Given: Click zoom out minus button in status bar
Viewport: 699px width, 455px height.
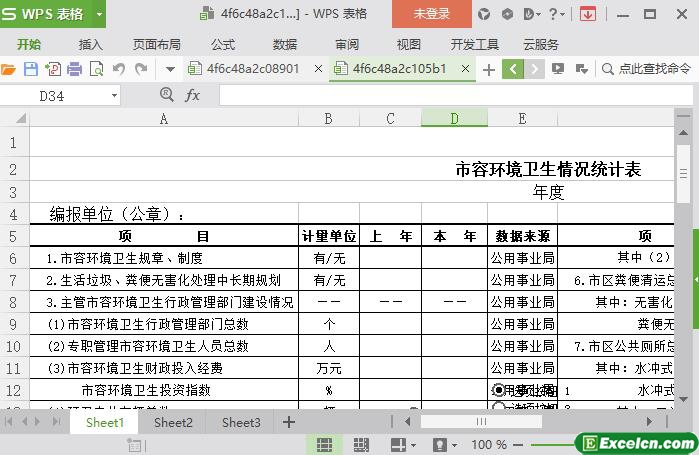Looking at the screenshot, I should click(x=518, y=445).
